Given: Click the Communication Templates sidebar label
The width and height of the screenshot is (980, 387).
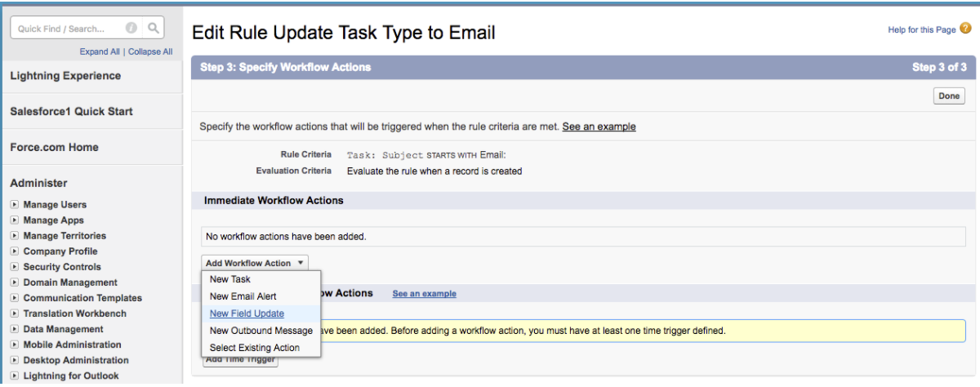Looking at the screenshot, I should 82,298.
